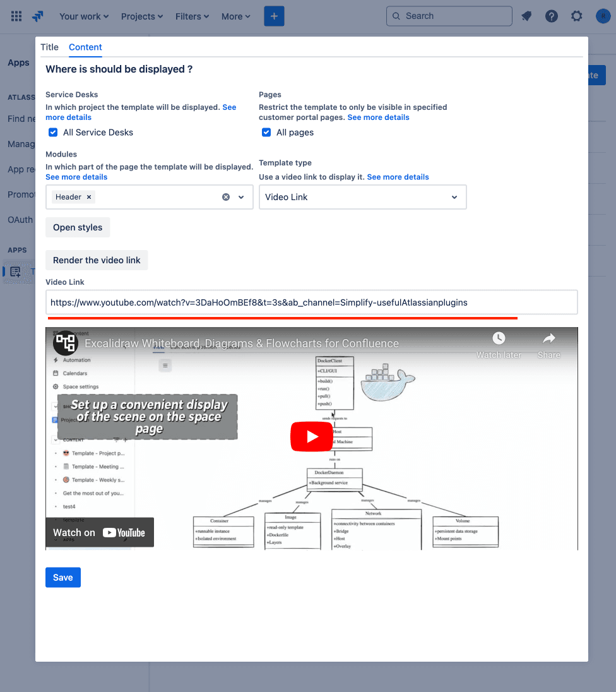Image resolution: width=616 pixels, height=692 pixels.
Task: Click the video channel logo icon
Action: click(x=66, y=343)
